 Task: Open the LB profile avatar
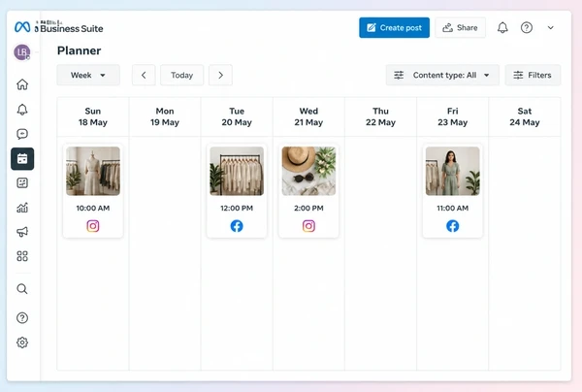[x=22, y=52]
